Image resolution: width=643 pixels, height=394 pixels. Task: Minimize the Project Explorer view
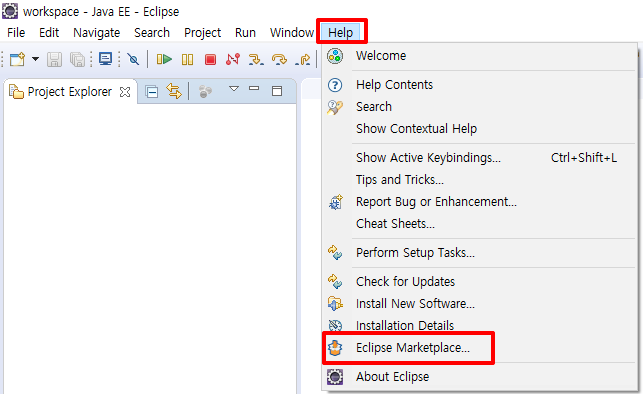254,88
